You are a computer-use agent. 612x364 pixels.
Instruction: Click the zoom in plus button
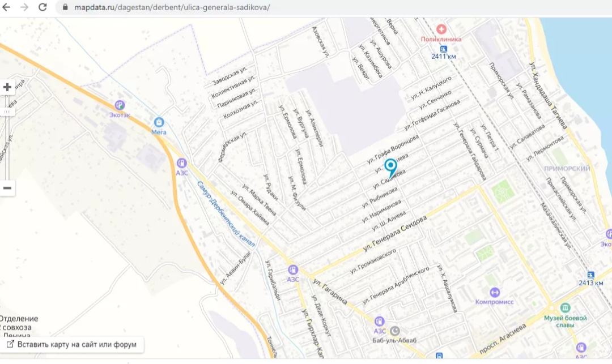(x=7, y=87)
